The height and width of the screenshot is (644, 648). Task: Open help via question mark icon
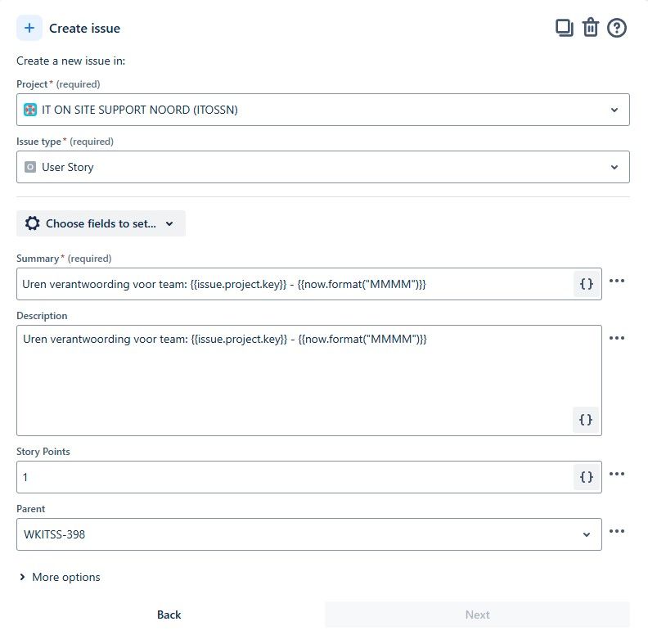(x=617, y=28)
